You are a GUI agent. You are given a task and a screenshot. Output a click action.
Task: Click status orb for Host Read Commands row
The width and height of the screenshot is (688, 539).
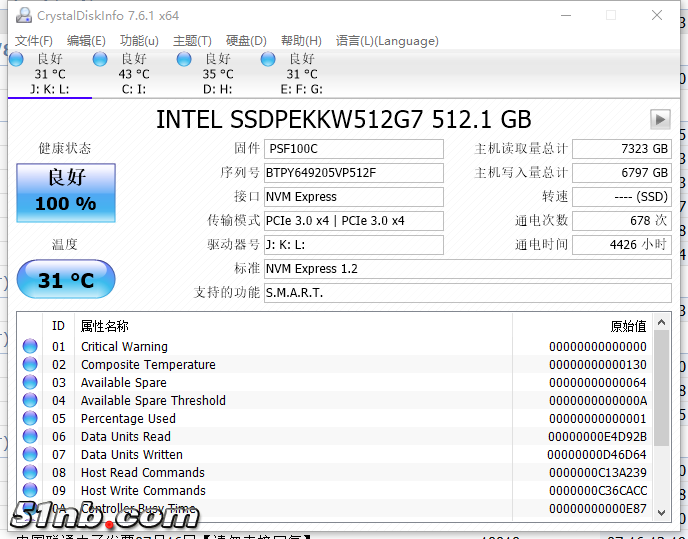click(x=30, y=473)
